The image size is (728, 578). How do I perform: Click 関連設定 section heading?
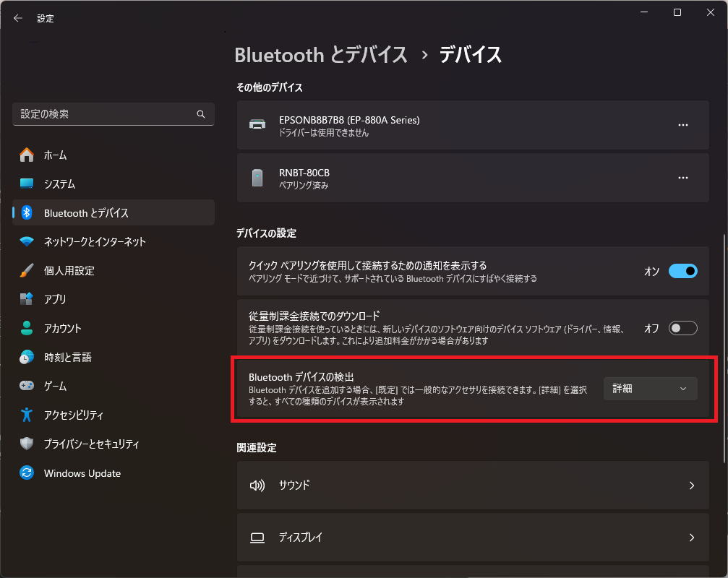coord(257,448)
